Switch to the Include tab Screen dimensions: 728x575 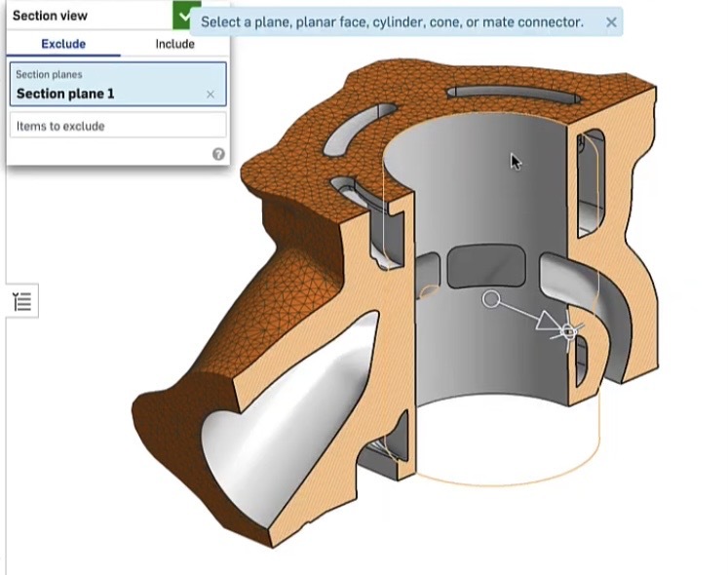[174, 44]
